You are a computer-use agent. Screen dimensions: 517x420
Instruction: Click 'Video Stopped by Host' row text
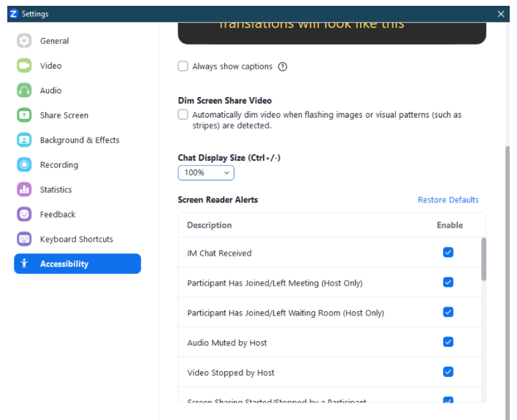[231, 373]
